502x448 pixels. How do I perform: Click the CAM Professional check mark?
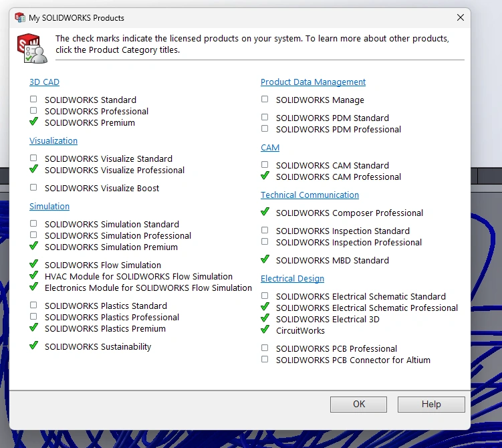(265, 176)
